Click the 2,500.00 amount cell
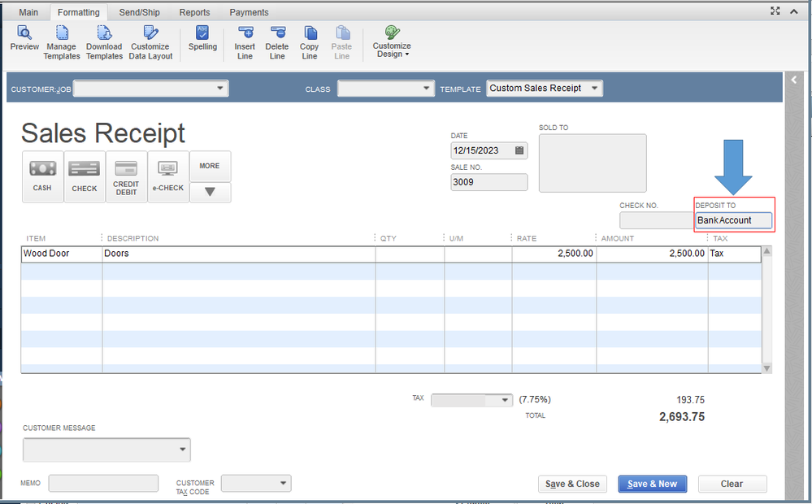 [652, 254]
